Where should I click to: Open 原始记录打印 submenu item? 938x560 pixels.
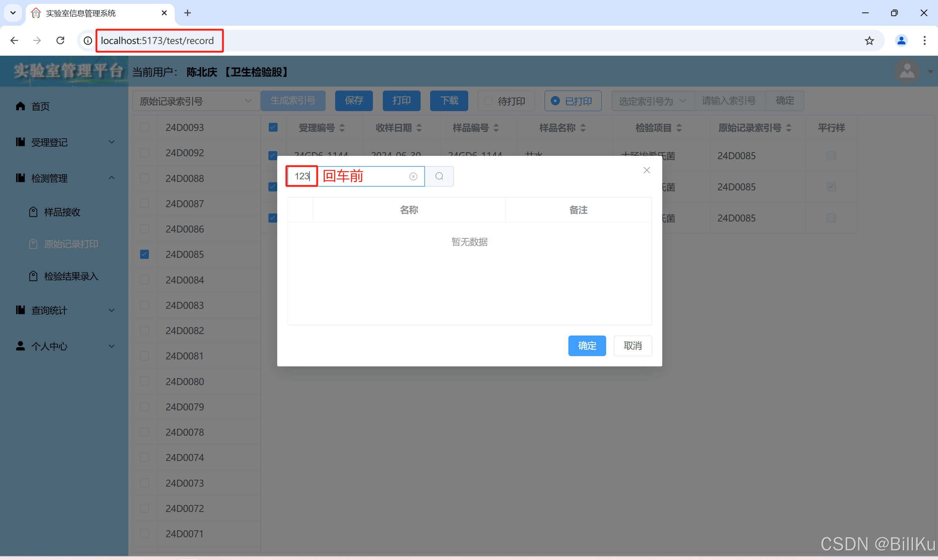tap(64, 244)
